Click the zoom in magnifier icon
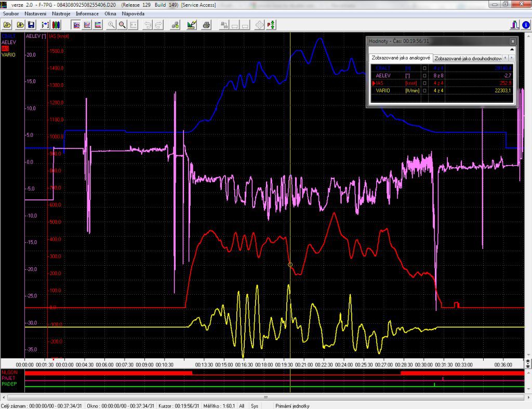The image size is (532, 409). point(112,24)
